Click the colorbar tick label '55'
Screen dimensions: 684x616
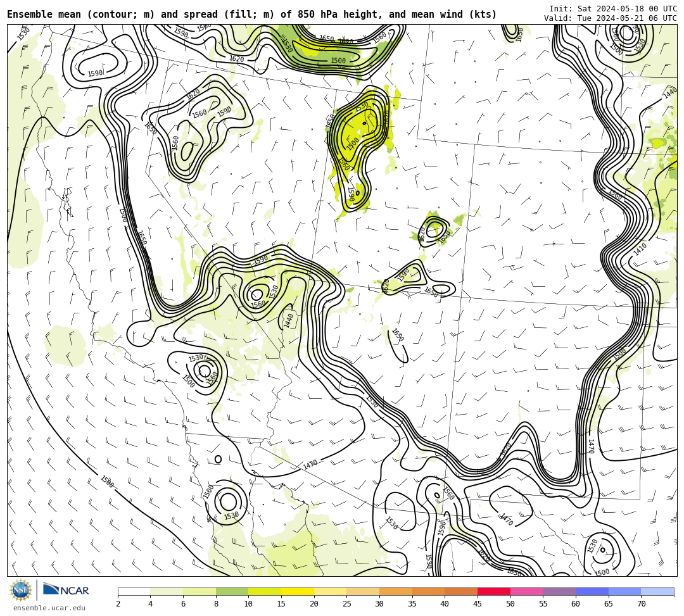coord(543,604)
